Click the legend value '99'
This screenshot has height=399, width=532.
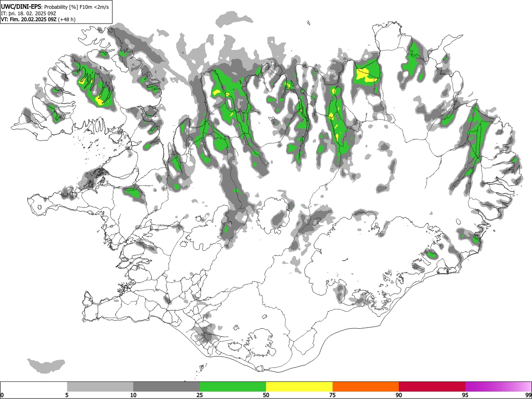click(x=528, y=395)
